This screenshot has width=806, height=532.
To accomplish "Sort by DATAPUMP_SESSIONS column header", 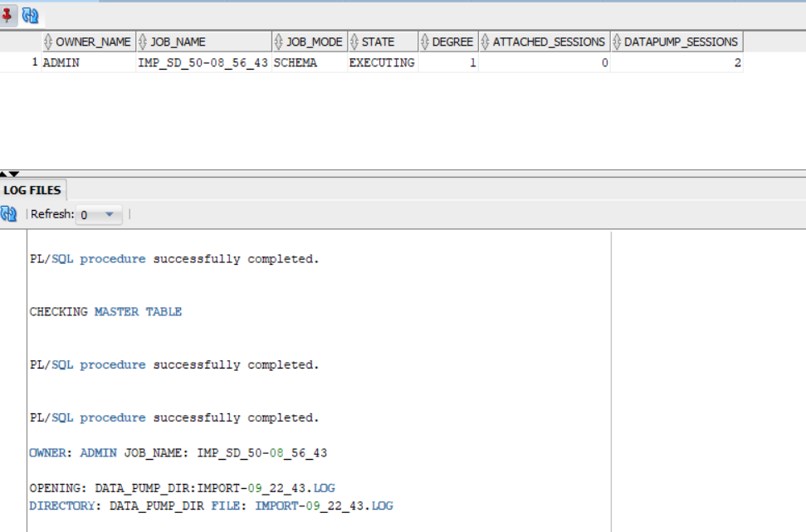I will [x=677, y=41].
